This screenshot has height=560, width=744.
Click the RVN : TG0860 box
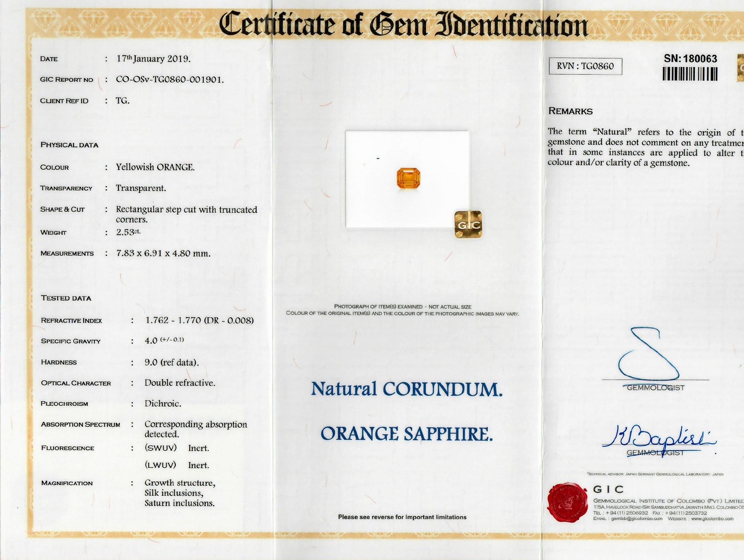click(585, 66)
